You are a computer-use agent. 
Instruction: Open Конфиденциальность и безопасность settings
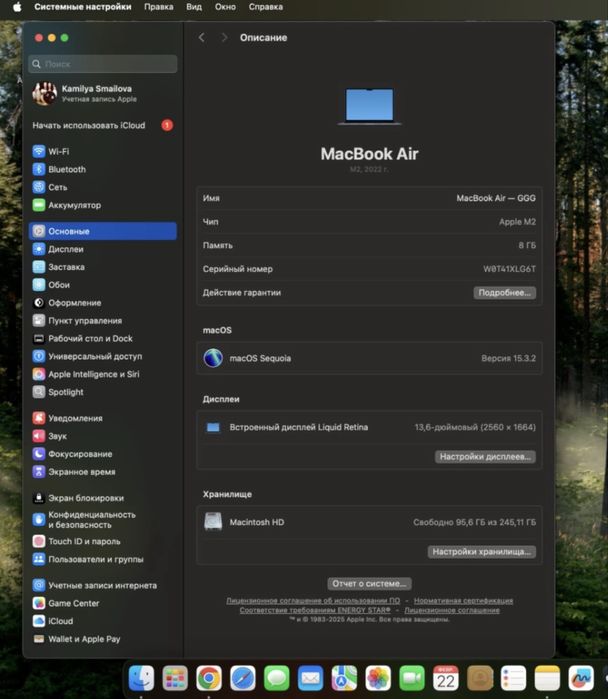(x=103, y=519)
